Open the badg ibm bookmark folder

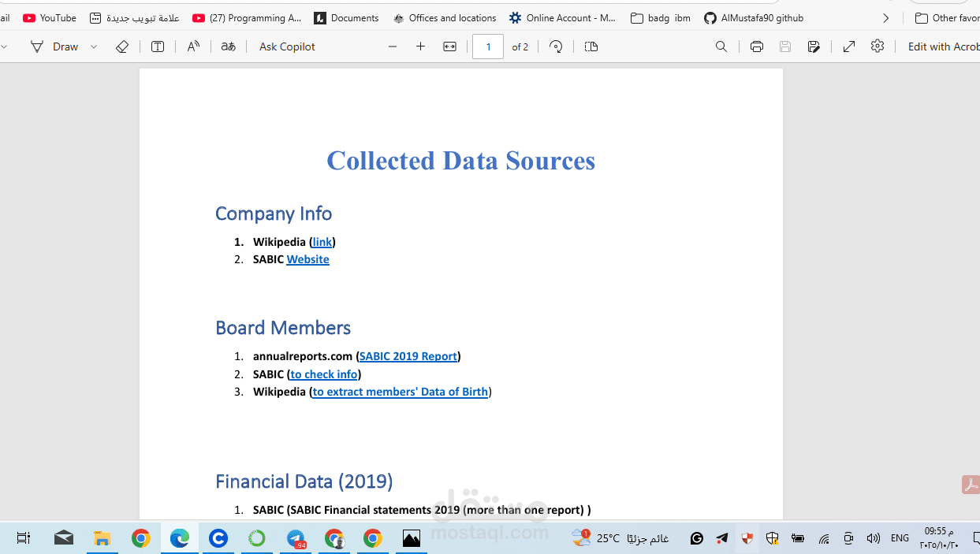[x=661, y=17]
